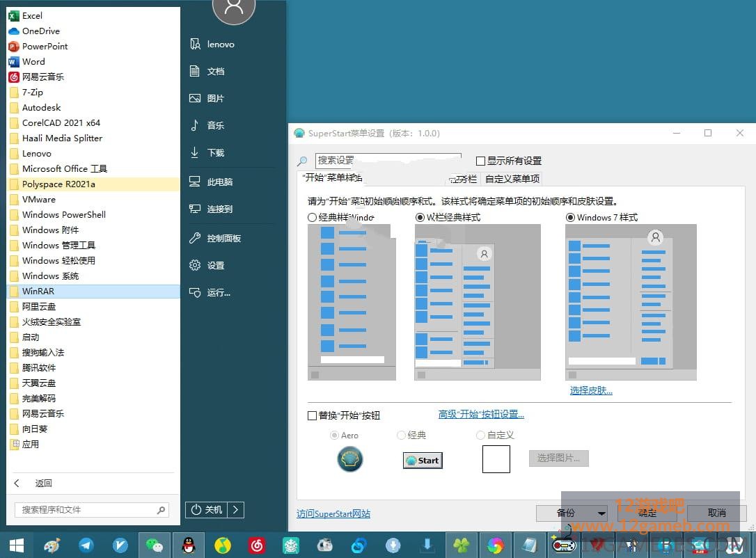Screen dimensions: 756x558
Task: Expand the WinRAR folder
Action: click(94, 291)
